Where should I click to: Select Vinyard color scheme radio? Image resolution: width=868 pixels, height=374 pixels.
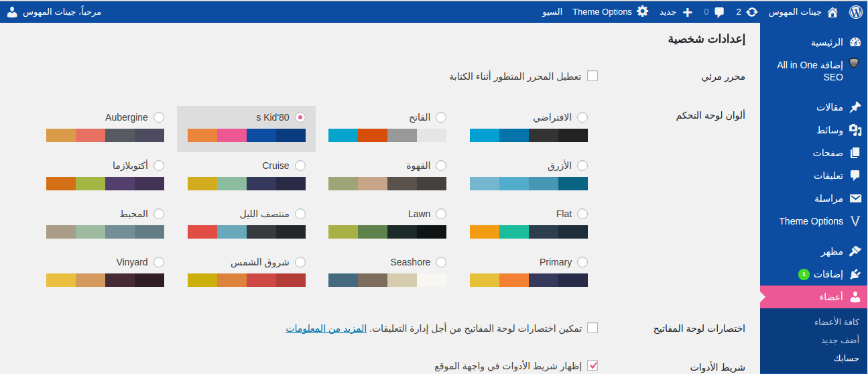click(159, 262)
